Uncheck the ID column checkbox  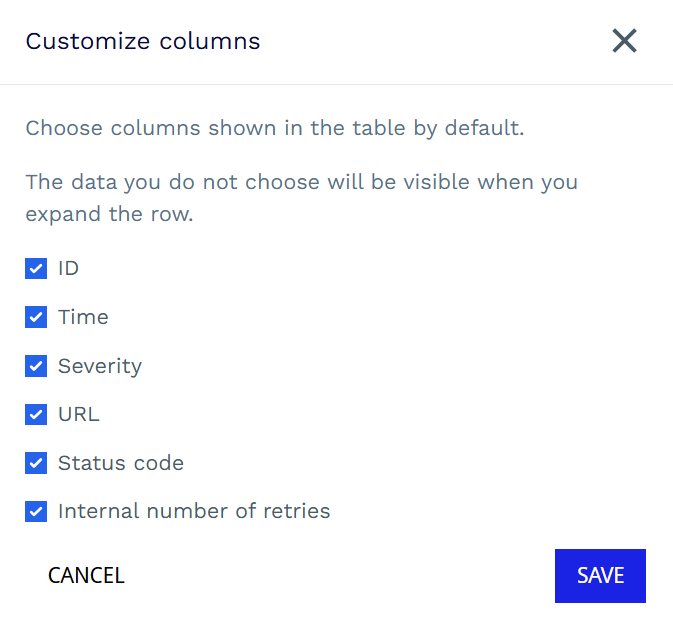click(36, 268)
